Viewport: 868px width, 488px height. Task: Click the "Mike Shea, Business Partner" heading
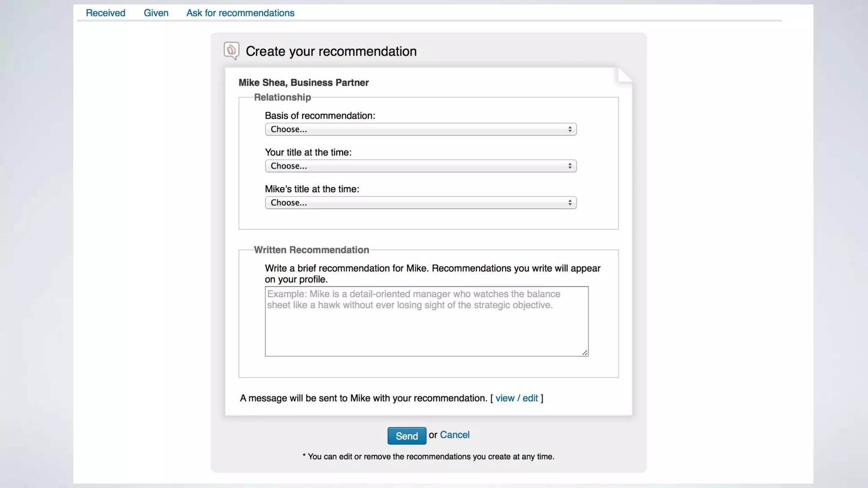(x=303, y=83)
